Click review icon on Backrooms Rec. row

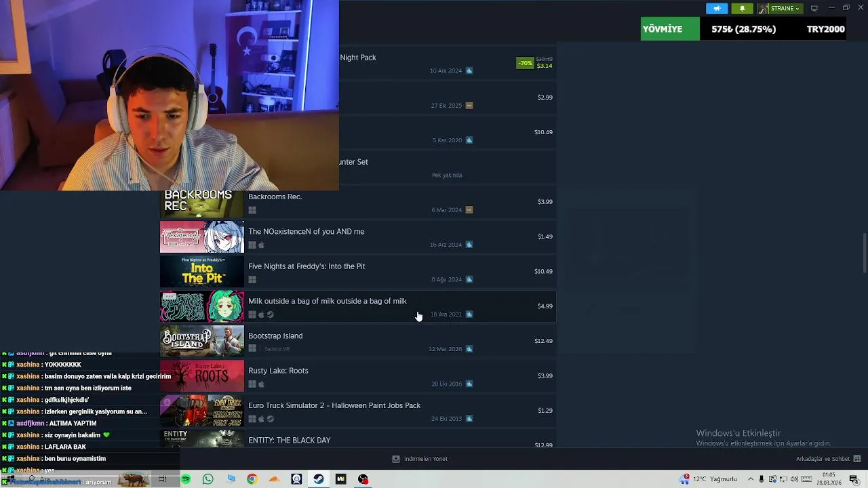pos(469,210)
